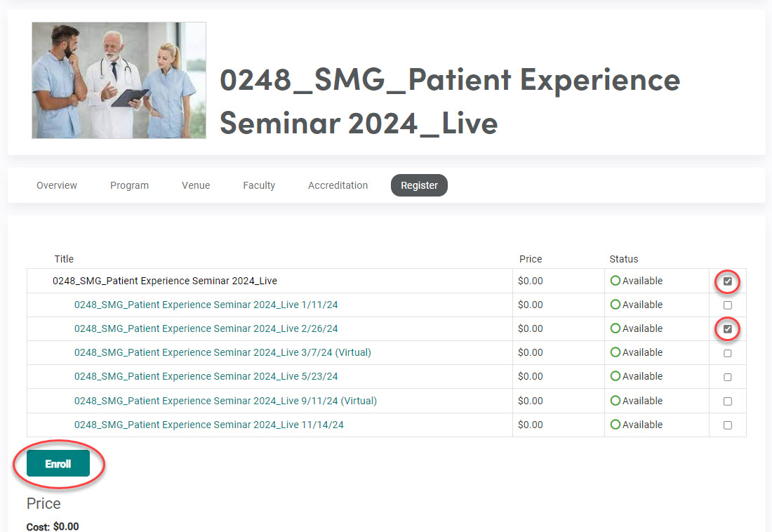Open the Accreditation tab
The height and width of the screenshot is (532, 772).
point(338,185)
